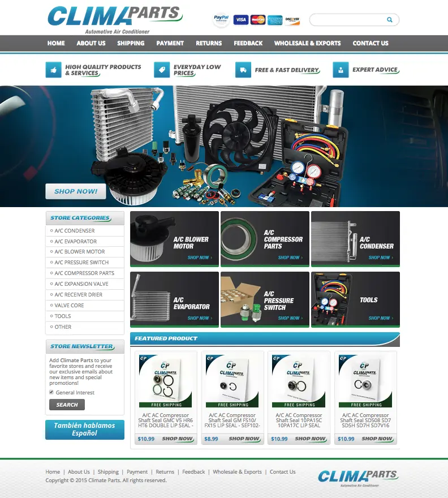Click the American Express card icon
Screen dimensions: 448x498
click(x=275, y=20)
